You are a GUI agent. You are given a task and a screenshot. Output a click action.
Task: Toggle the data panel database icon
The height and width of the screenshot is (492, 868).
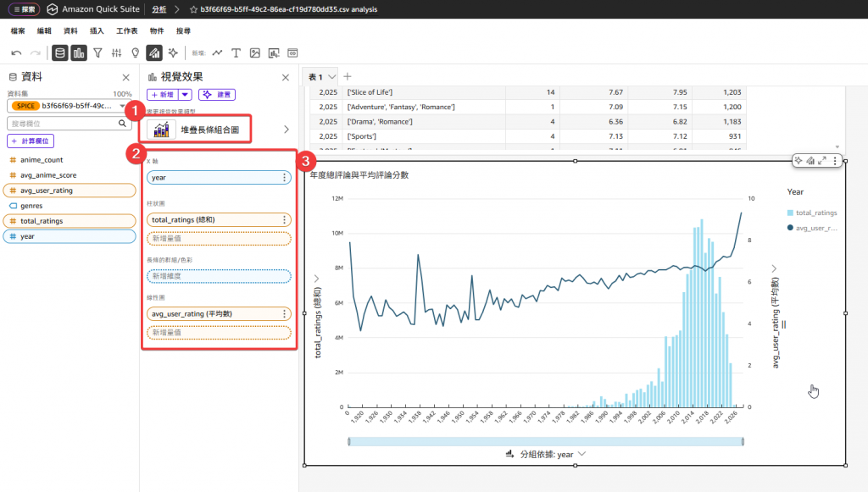[x=60, y=53]
